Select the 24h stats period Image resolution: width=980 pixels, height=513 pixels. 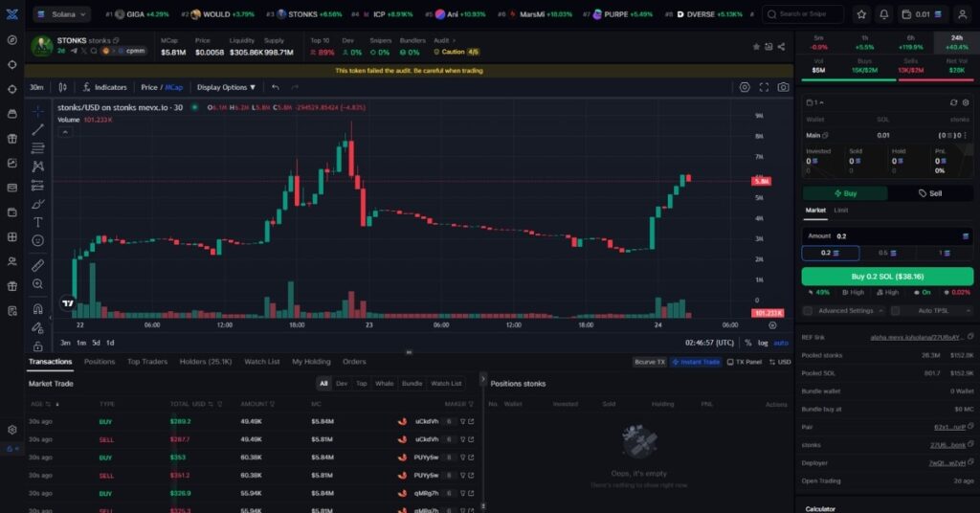[956, 42]
